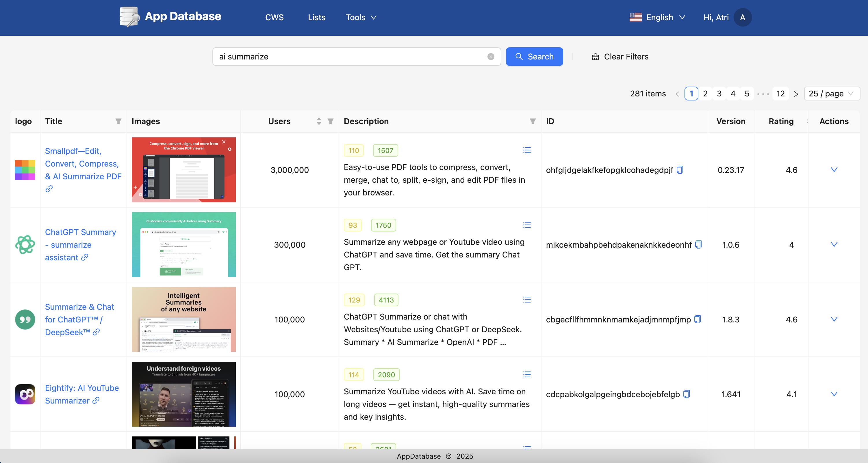Viewport: 868px width, 463px height.
Task: Open ChatGPT Summary external link icon
Action: point(85,257)
